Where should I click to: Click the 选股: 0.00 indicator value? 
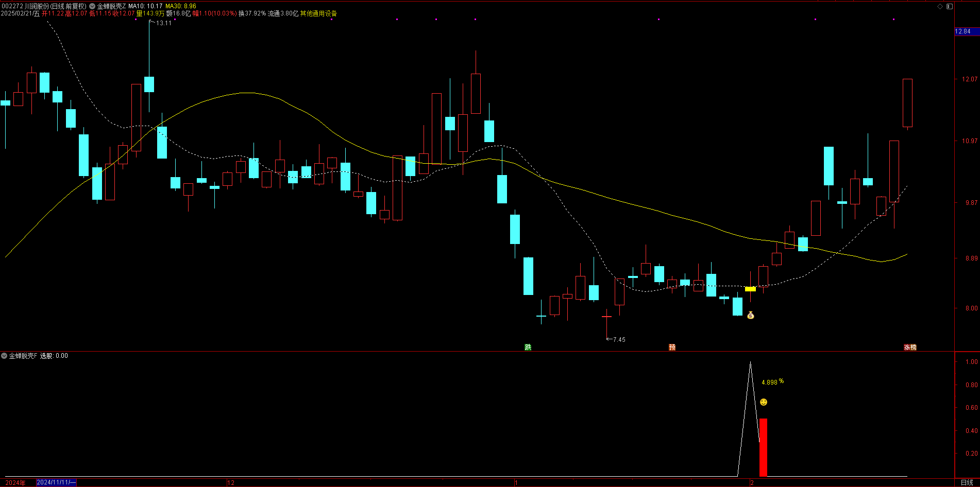point(54,356)
